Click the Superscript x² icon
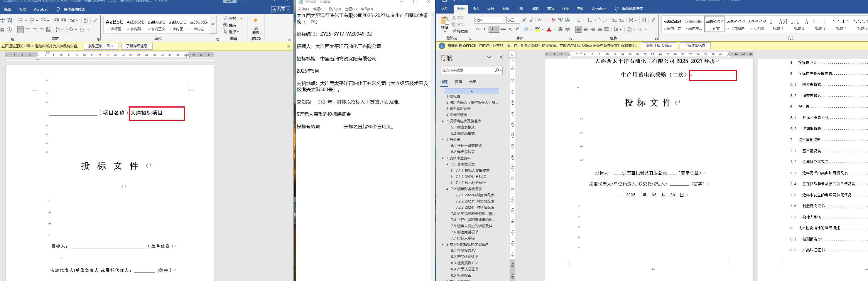This screenshot has width=868, height=281. pyautogui.click(x=517, y=29)
